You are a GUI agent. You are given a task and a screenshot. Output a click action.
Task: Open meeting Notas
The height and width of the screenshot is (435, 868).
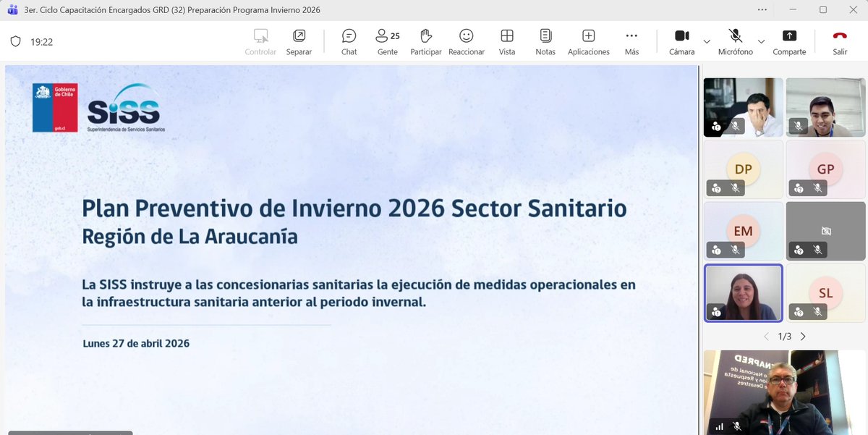tap(545, 41)
